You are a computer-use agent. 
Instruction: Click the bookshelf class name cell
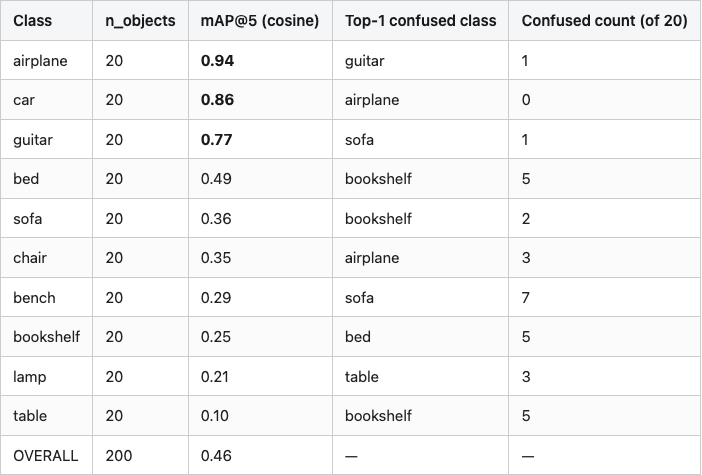point(47,337)
